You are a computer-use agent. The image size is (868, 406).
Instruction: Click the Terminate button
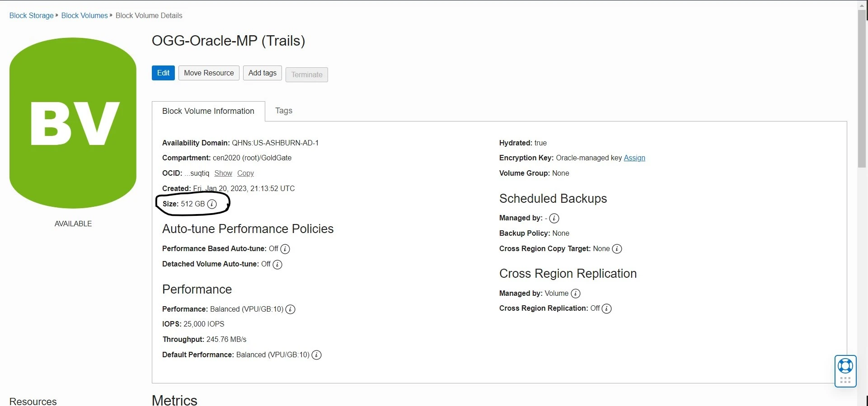pos(306,75)
